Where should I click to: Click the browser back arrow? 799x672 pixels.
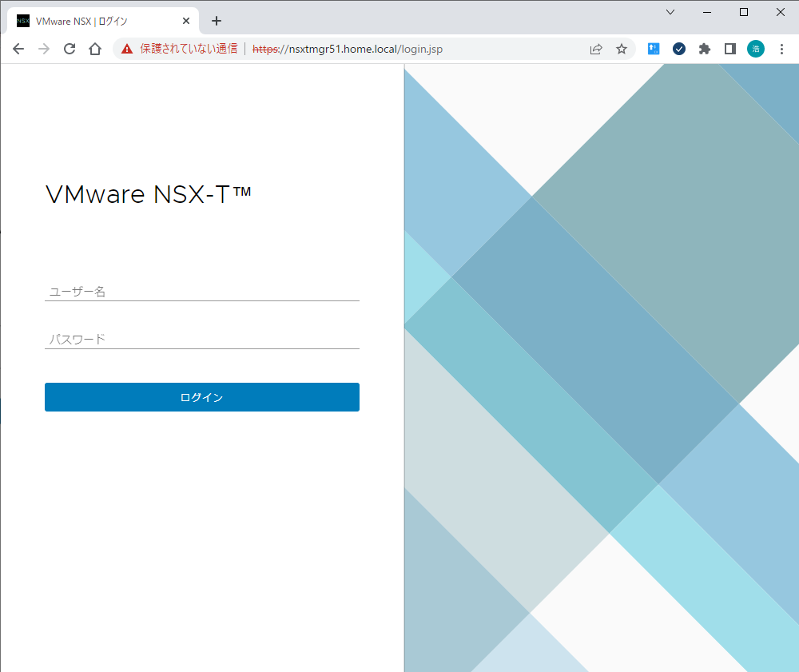coord(18,49)
